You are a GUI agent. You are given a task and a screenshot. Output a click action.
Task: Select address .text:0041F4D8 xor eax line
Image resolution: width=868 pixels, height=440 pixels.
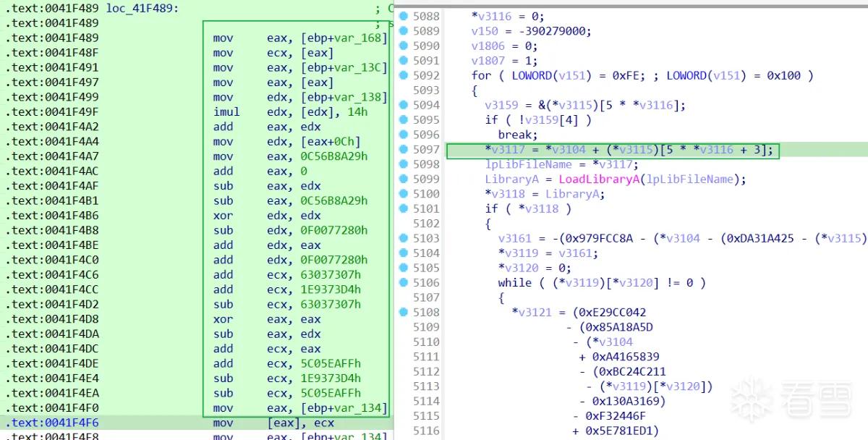[52, 319]
